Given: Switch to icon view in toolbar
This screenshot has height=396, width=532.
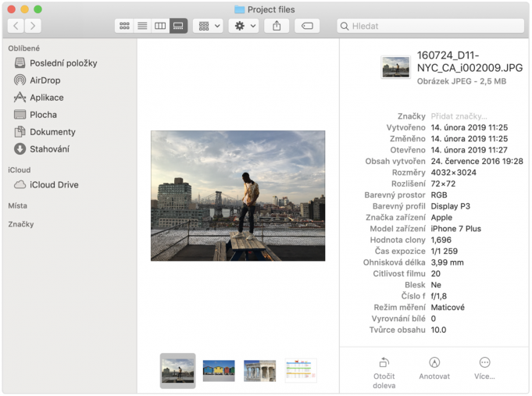Looking at the screenshot, I should coord(124,26).
